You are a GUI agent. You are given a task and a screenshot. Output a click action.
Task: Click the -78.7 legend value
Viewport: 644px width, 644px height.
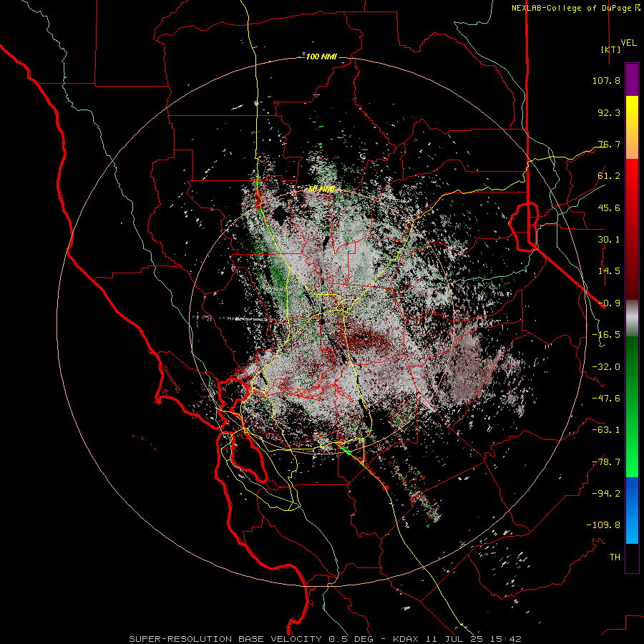click(x=606, y=462)
